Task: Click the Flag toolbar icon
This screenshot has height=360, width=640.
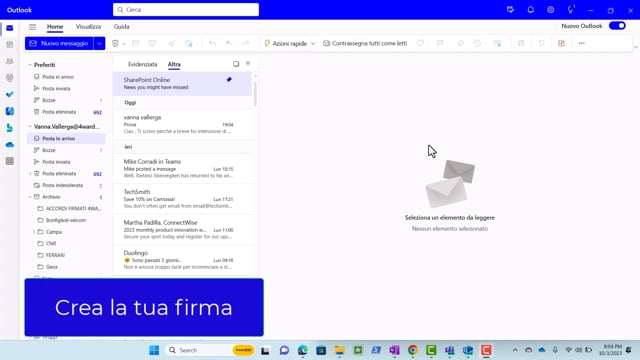Action: coord(440,43)
